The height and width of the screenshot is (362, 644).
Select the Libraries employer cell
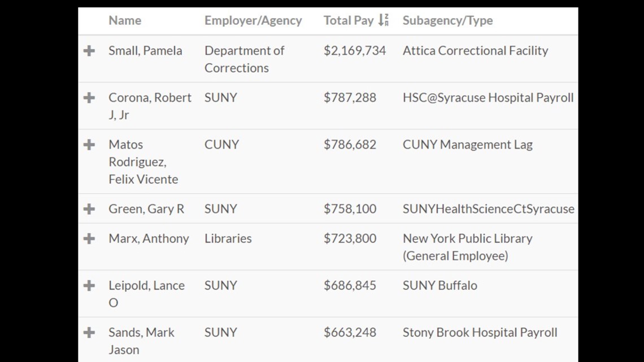(x=228, y=238)
